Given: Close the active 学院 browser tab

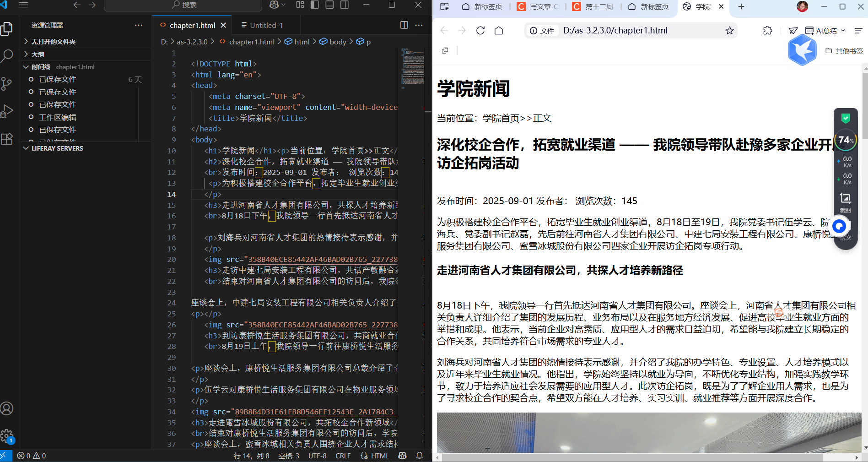Looking at the screenshot, I should (x=721, y=6).
